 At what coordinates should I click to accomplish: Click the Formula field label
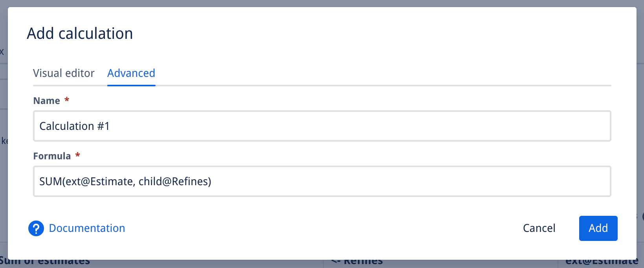tap(52, 156)
